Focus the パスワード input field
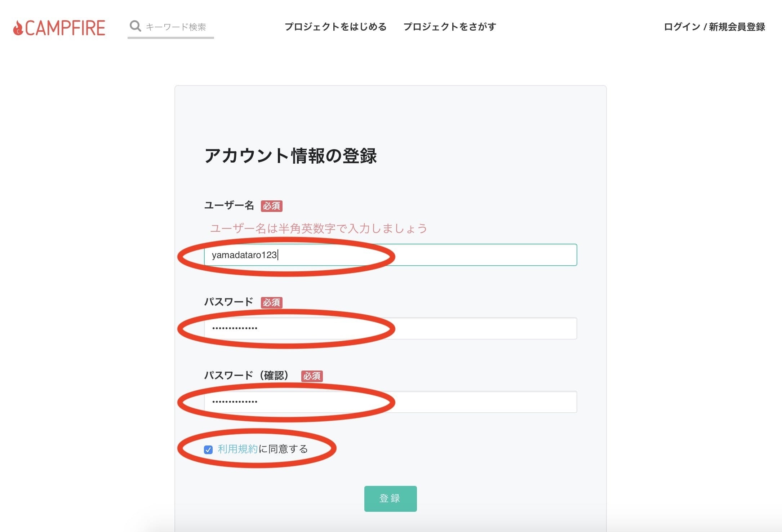Image resolution: width=782 pixels, height=532 pixels. pos(390,328)
